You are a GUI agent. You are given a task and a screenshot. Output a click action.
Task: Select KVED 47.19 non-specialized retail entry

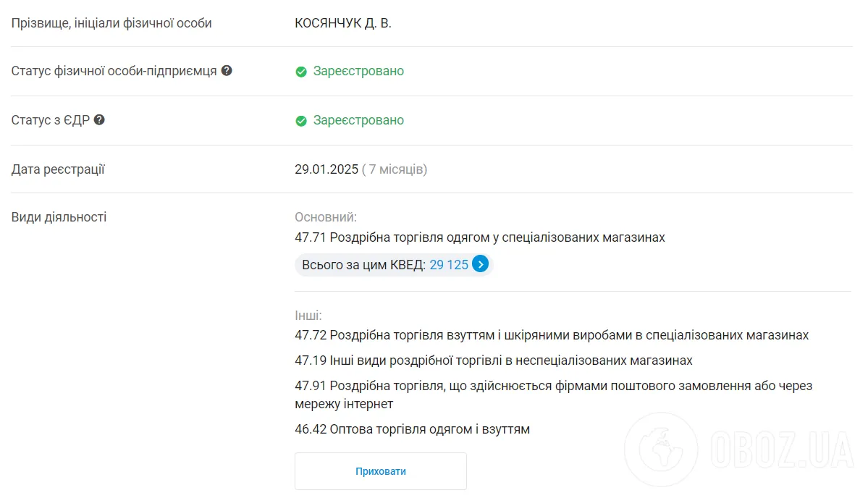coord(492,360)
